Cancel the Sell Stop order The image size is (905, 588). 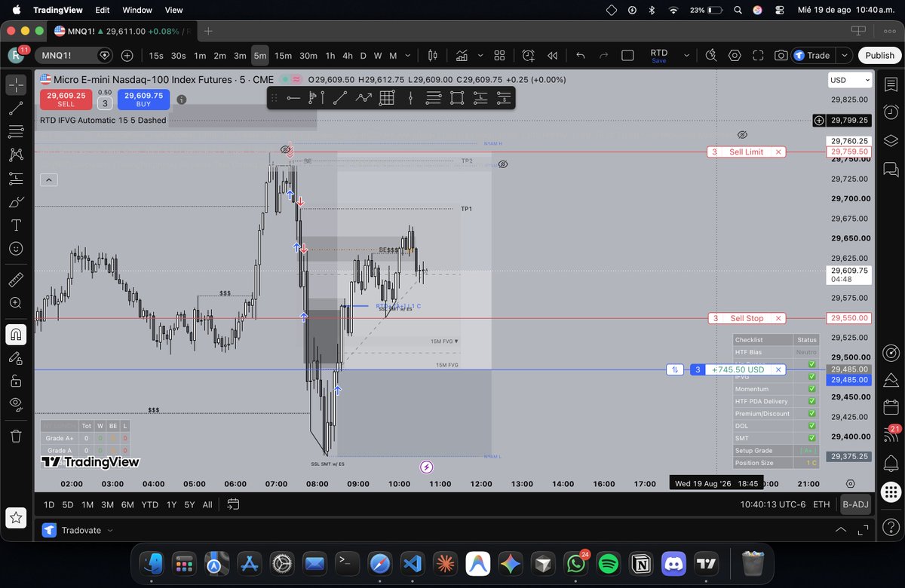click(x=778, y=318)
